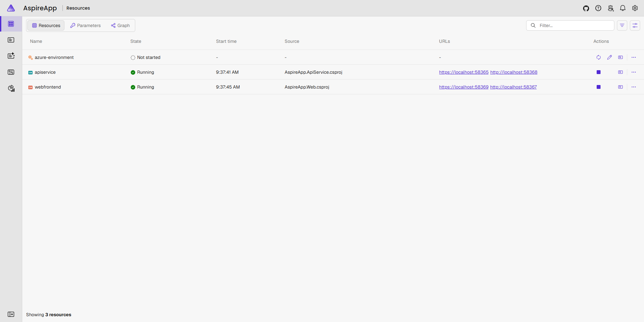This screenshot has width=644, height=322.
Task: Click the pencil edit icon for azure-environment
Action: point(610,57)
